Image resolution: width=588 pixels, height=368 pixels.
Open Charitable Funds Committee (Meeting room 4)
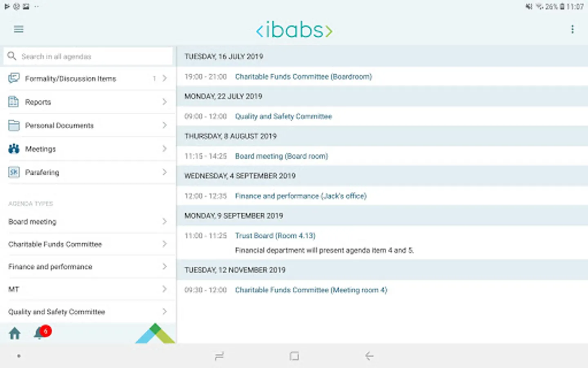click(311, 290)
